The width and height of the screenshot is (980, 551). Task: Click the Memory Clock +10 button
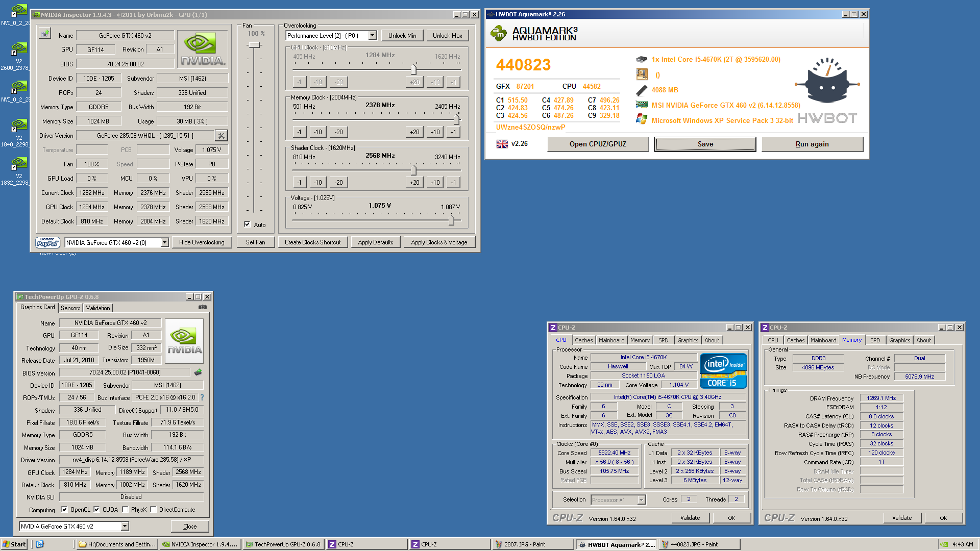pyautogui.click(x=435, y=132)
